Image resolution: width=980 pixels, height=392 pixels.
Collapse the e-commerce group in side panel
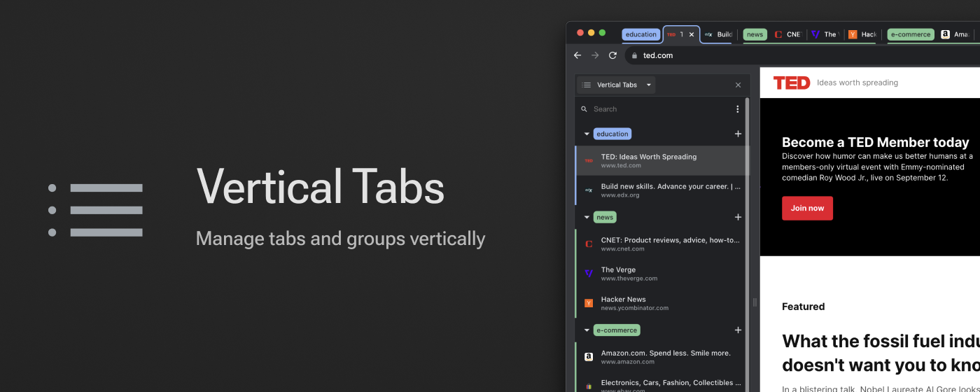587,330
